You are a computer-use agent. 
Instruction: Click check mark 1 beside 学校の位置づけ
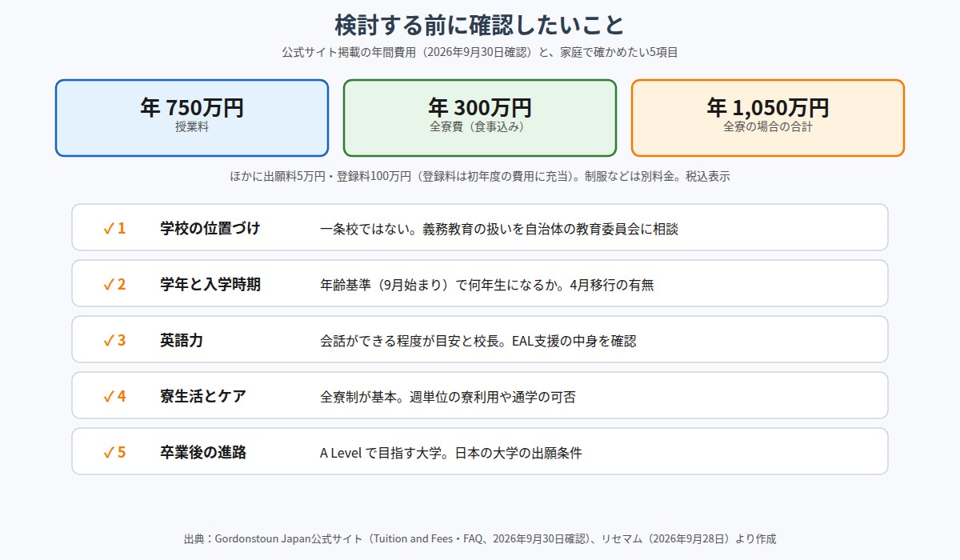click(114, 228)
